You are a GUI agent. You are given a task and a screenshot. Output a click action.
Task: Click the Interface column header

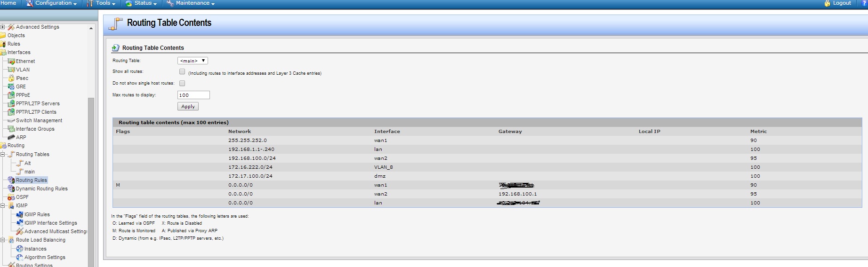pyautogui.click(x=387, y=132)
